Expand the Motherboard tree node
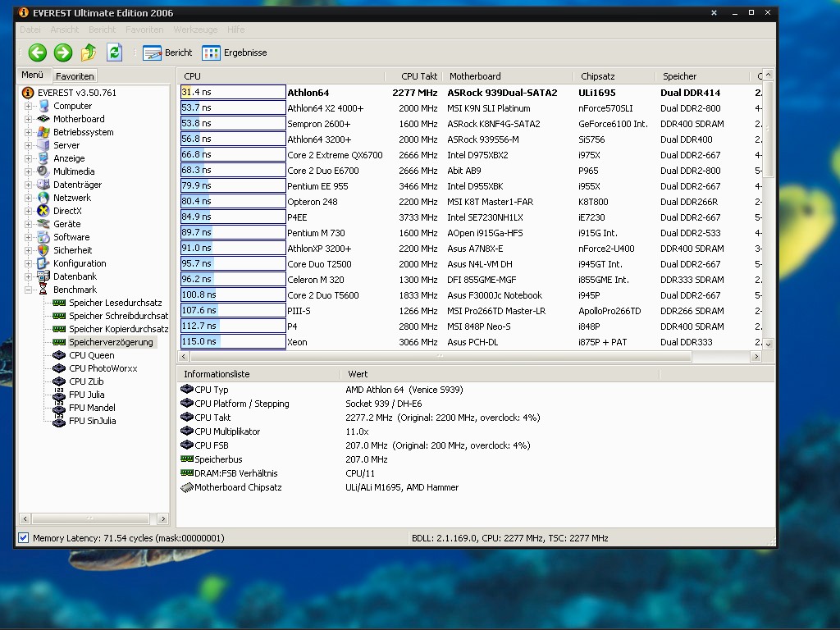The image size is (840, 630). click(x=29, y=119)
